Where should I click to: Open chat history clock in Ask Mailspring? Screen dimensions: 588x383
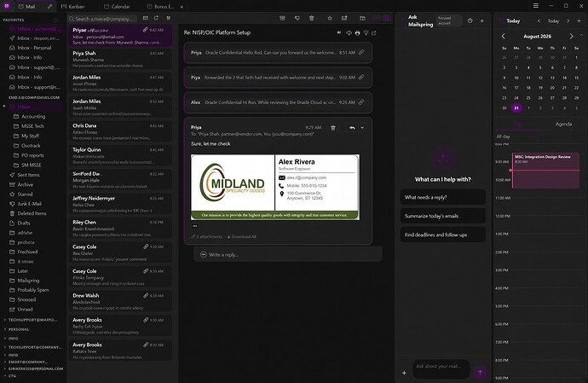470,21
